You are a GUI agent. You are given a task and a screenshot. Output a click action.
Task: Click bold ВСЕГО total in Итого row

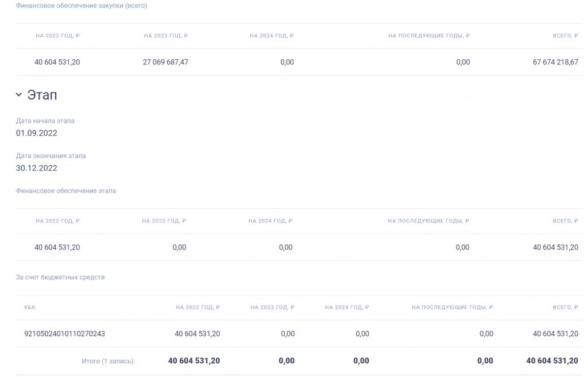552,361
